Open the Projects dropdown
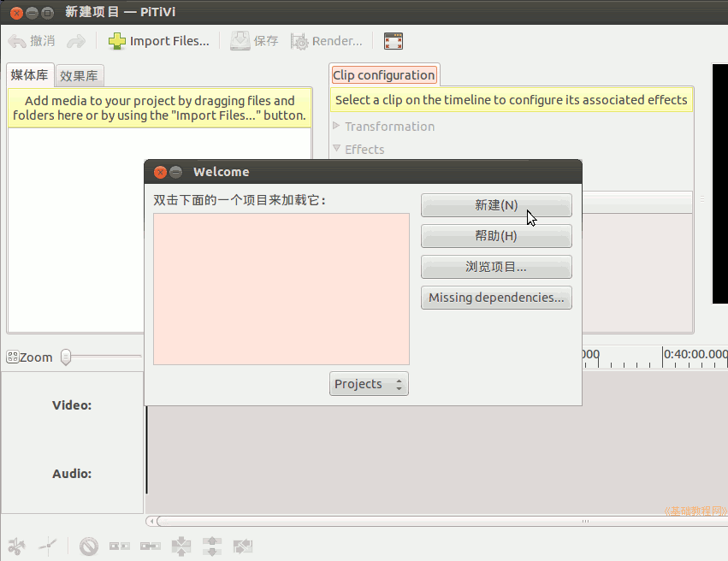This screenshot has height=561, width=728. (369, 384)
